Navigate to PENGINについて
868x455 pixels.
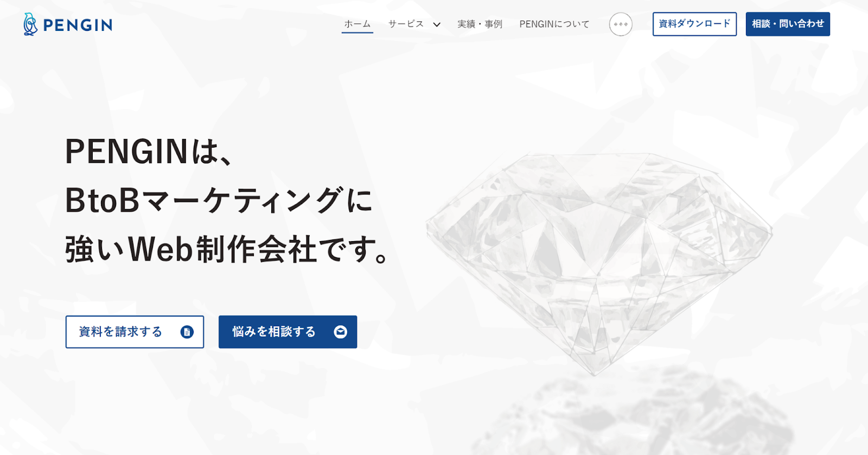(x=554, y=24)
